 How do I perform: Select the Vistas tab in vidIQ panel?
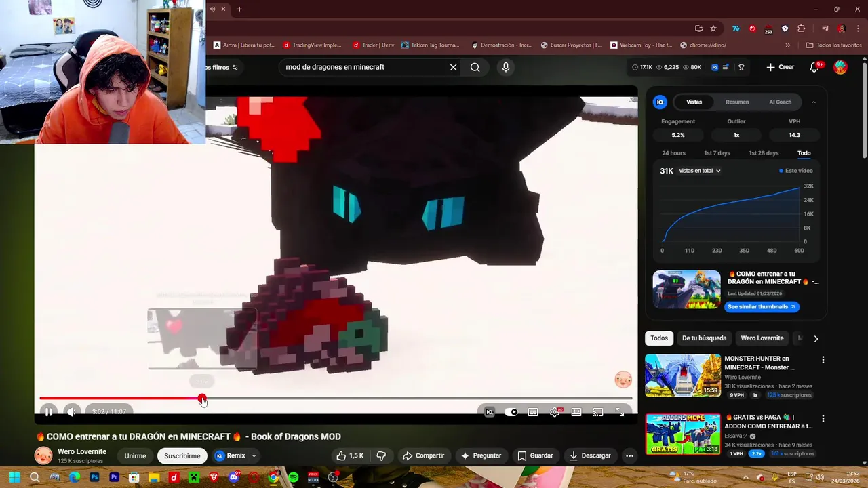pos(694,102)
